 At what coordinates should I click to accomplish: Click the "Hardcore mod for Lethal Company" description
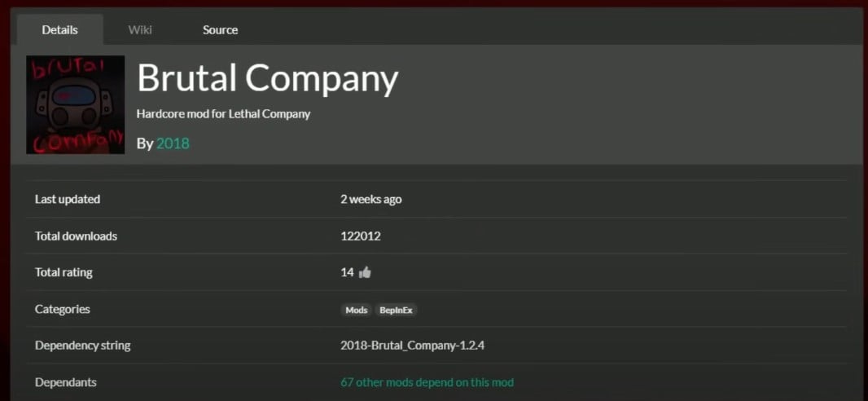(223, 114)
